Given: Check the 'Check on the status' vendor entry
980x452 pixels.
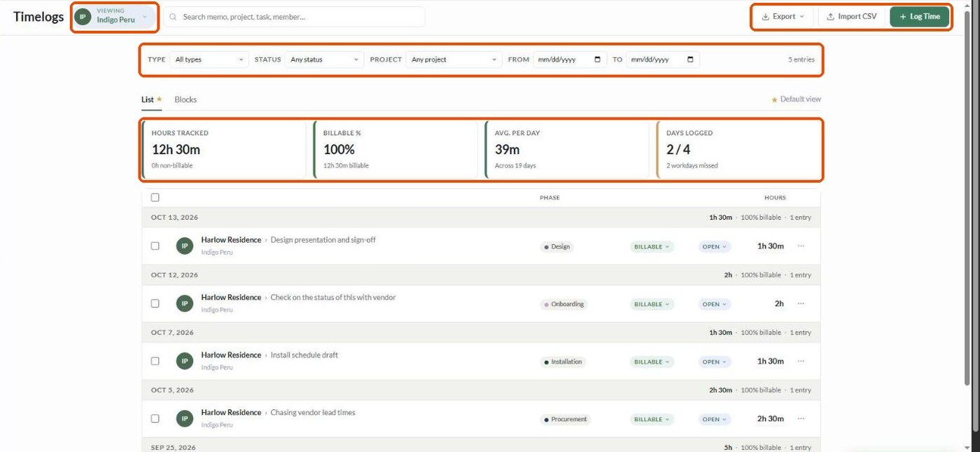Looking at the screenshot, I should [x=155, y=304].
